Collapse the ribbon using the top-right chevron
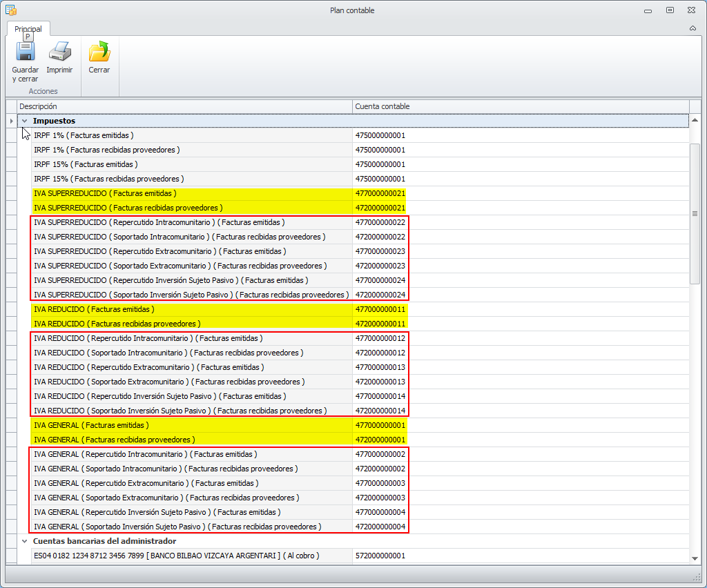Viewport: 707px width, 588px height. [693, 28]
